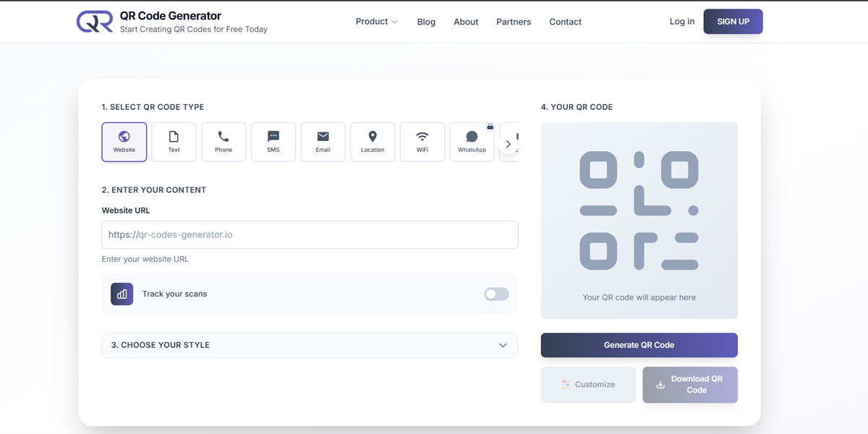Pick the WiFi QR code type
Screen dimensions: 868x434
[x=422, y=142]
